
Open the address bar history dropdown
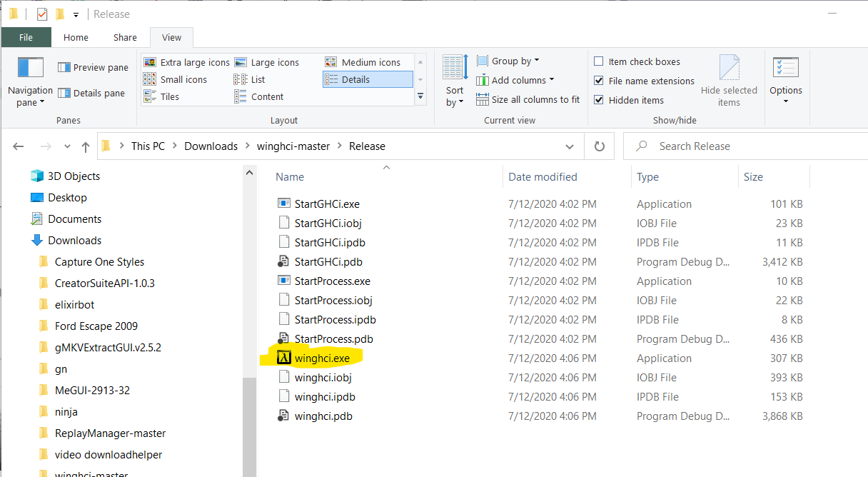[570, 146]
